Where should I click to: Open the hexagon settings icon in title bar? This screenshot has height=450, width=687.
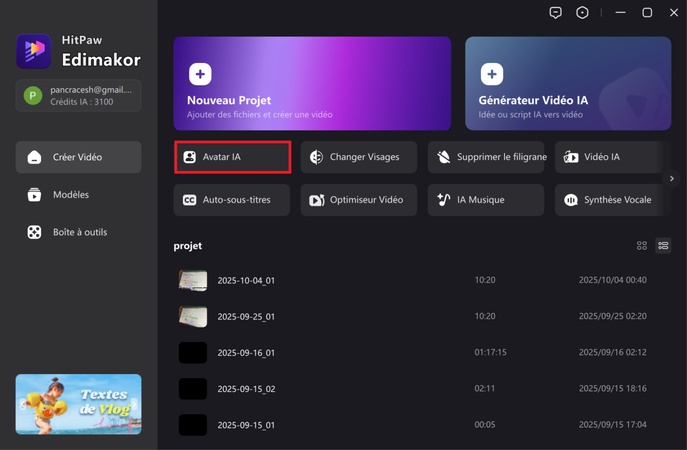583,13
